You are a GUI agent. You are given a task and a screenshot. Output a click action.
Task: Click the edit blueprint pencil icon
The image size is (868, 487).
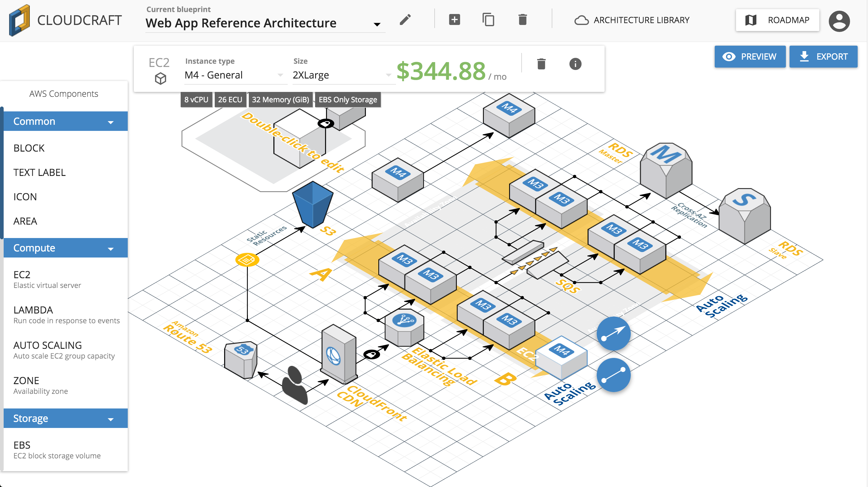click(405, 20)
